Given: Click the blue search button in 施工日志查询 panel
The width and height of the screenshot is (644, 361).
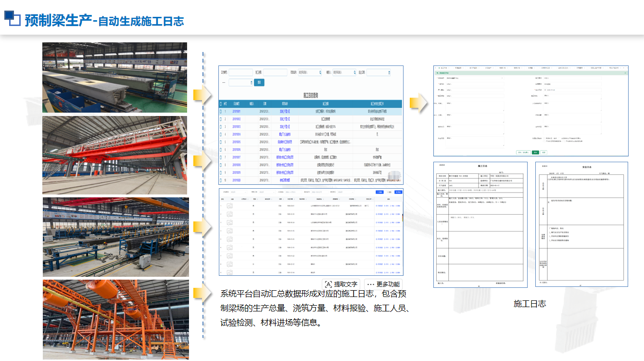Looking at the screenshot, I should 259,82.
